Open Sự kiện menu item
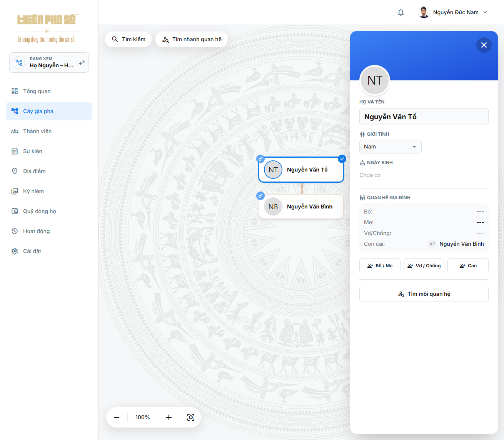Image resolution: width=504 pixels, height=440 pixels. pos(49,151)
